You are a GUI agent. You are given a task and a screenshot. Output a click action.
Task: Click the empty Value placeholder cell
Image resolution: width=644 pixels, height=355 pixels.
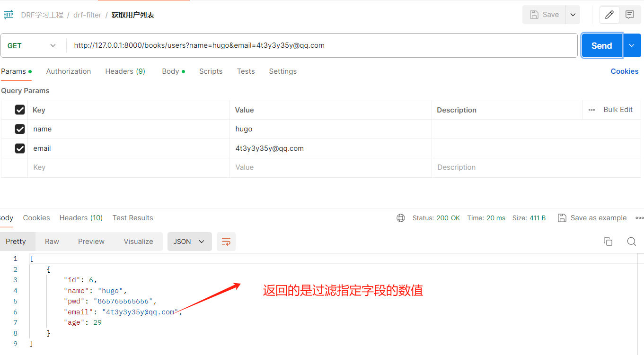pos(331,167)
